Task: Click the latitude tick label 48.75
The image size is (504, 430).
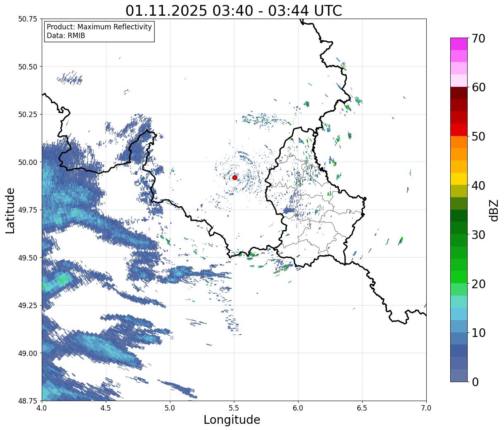Action: tap(27, 401)
